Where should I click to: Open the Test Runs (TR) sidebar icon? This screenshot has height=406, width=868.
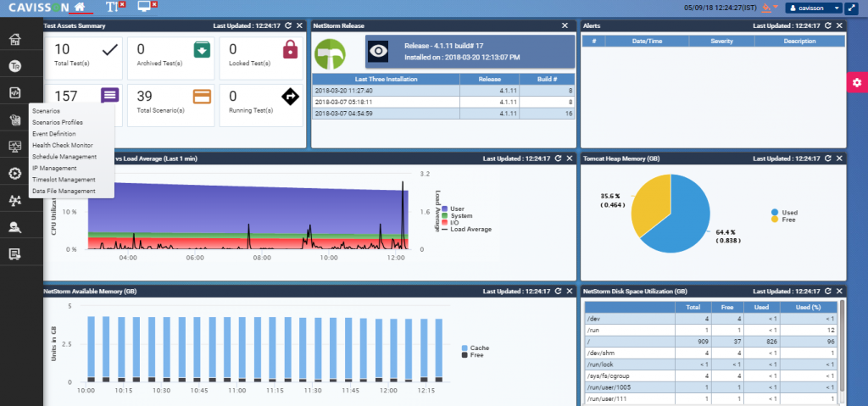pyautogui.click(x=15, y=66)
